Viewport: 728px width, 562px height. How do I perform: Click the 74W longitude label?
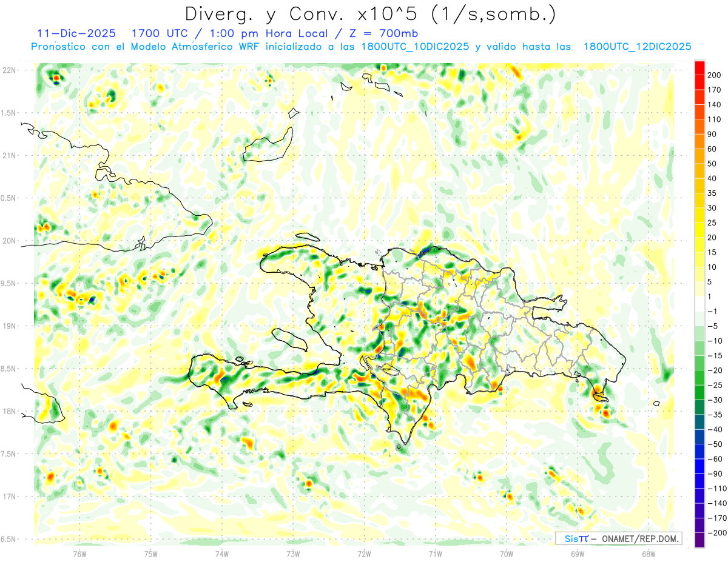(x=222, y=554)
